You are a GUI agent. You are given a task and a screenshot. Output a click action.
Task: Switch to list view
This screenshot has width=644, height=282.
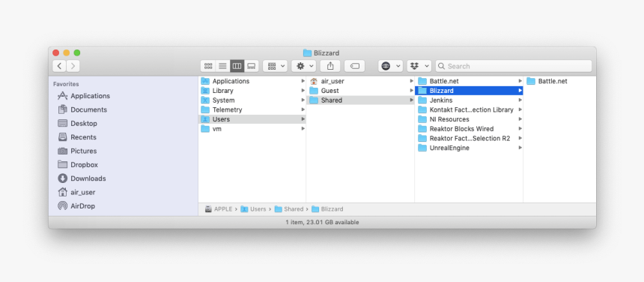point(222,66)
